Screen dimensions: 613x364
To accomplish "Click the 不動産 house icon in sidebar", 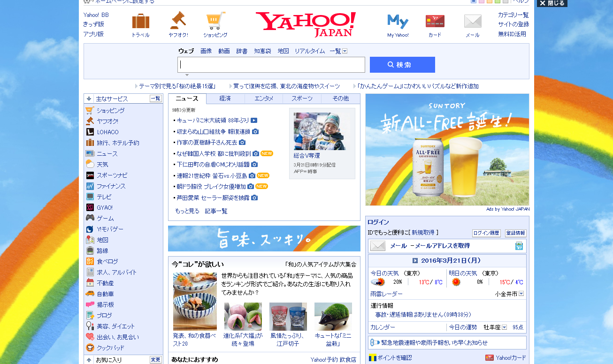I will (x=90, y=283).
